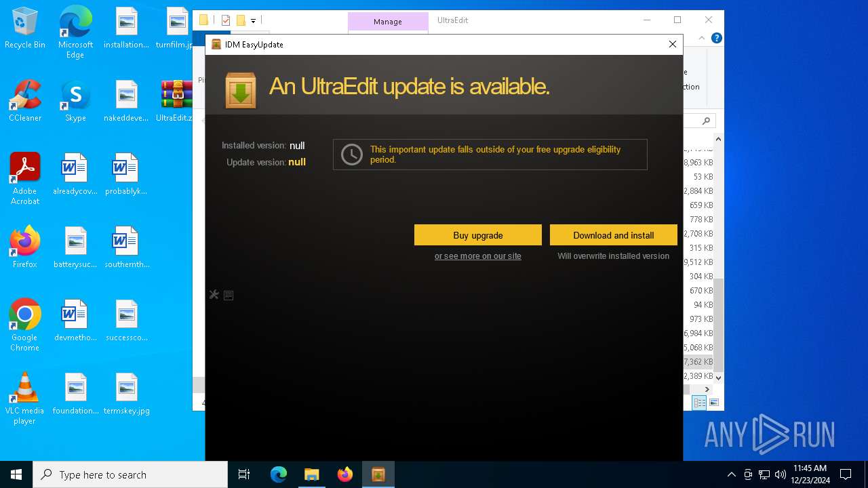Select the row with 2,884 KB size
Viewport: 868px width, 488px height.
click(x=698, y=191)
